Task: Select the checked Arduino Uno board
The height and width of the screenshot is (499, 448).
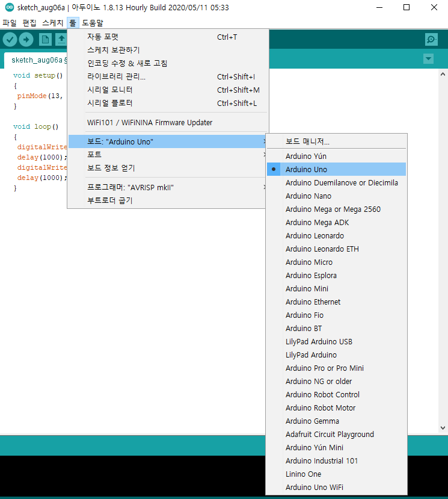Action: [x=336, y=169]
